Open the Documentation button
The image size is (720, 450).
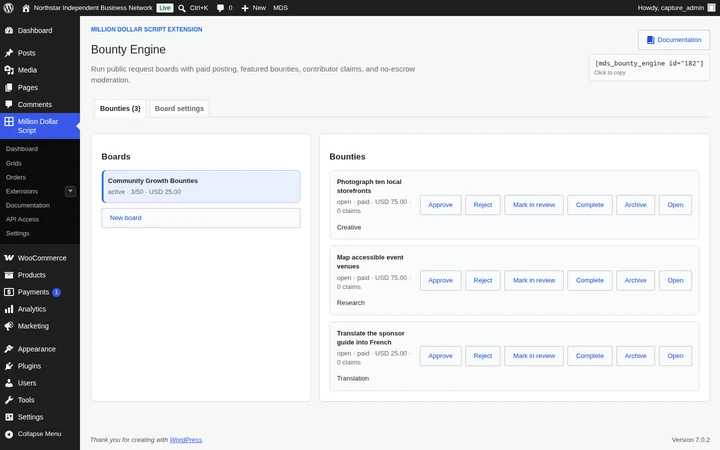click(x=674, y=40)
